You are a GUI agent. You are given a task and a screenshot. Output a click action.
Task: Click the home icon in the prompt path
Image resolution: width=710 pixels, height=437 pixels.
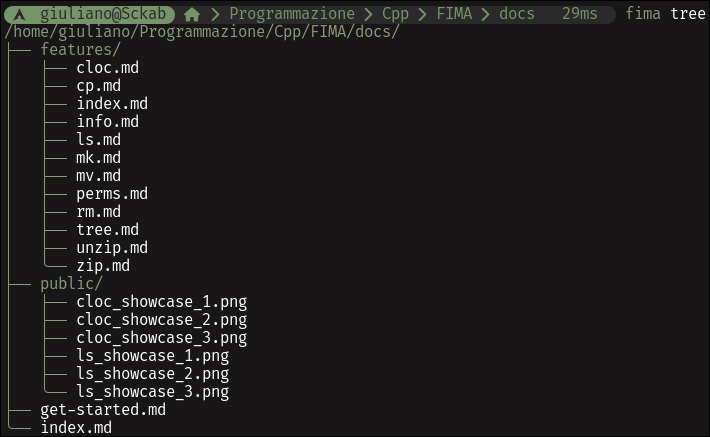(192, 14)
